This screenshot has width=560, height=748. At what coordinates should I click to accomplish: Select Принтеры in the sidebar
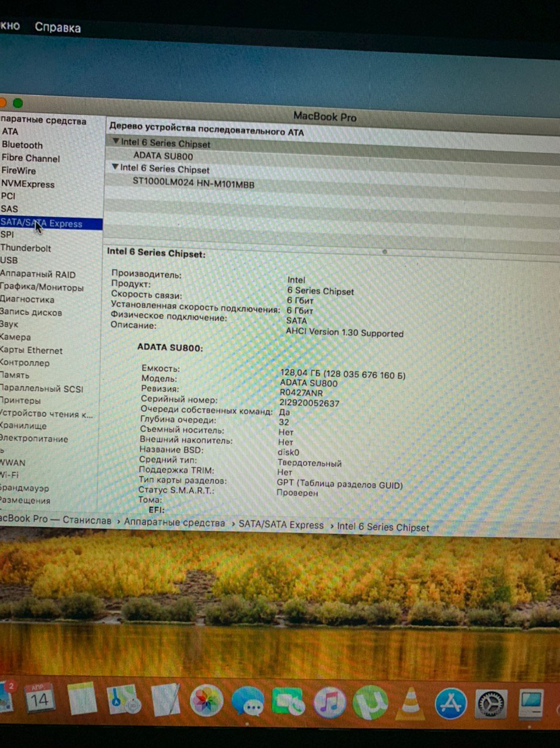[21, 400]
